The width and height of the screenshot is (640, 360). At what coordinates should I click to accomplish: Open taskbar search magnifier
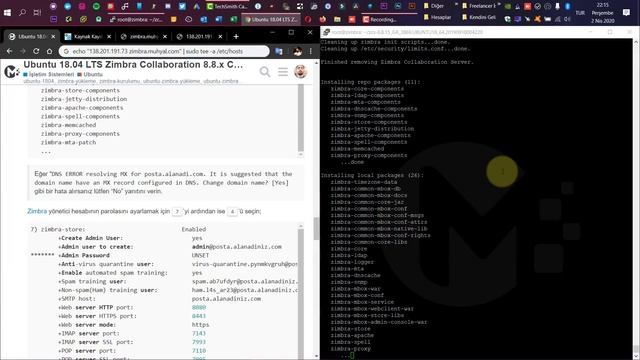coord(22,13)
